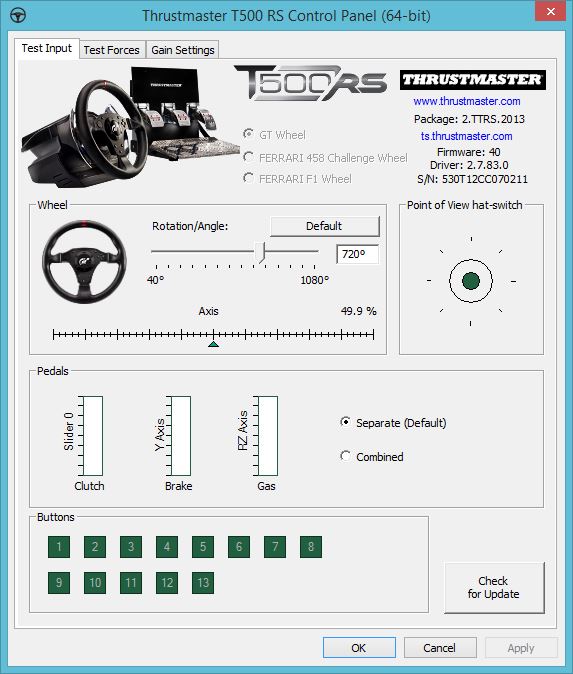Image resolution: width=573 pixels, height=674 pixels.
Task: Click the Thrustmaster brand logo
Action: (472, 80)
